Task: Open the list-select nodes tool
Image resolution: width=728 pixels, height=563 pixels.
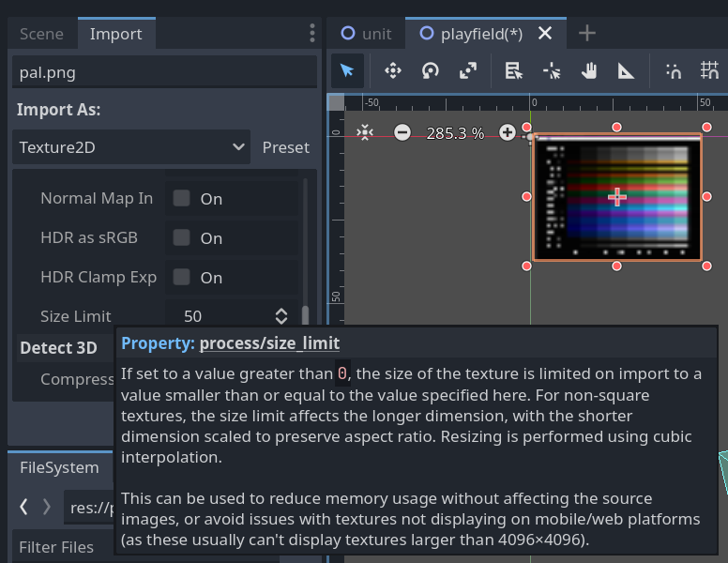Action: [x=513, y=71]
